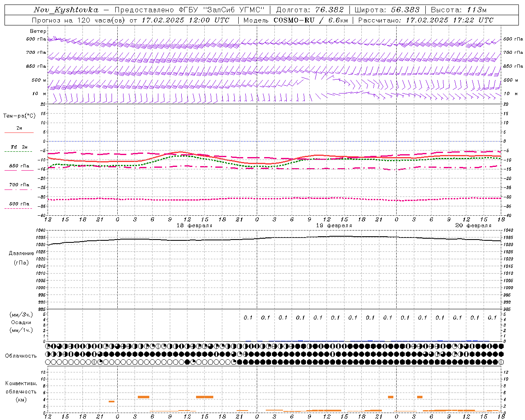The image size is (525, 420).
Task: Click the 18 февраля date label
Action: pos(194,226)
